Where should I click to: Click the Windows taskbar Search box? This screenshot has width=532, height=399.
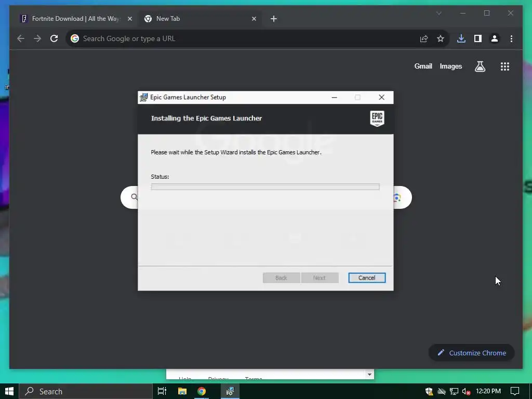coord(86,391)
